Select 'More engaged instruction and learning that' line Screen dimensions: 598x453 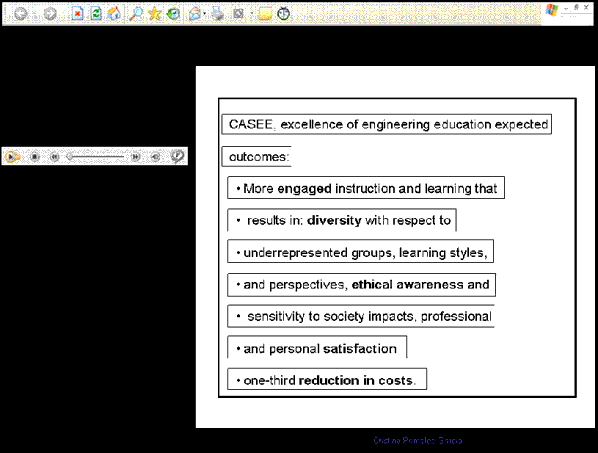(x=366, y=188)
